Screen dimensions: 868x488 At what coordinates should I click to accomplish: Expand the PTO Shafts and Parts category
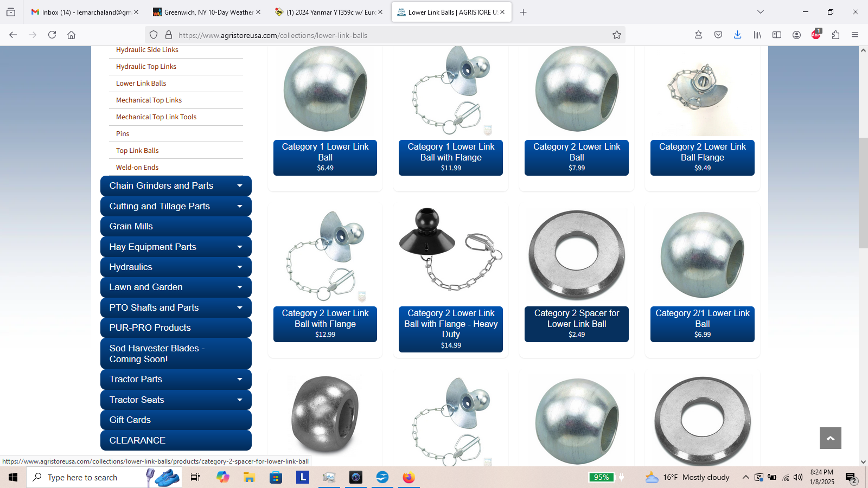[239, 308]
